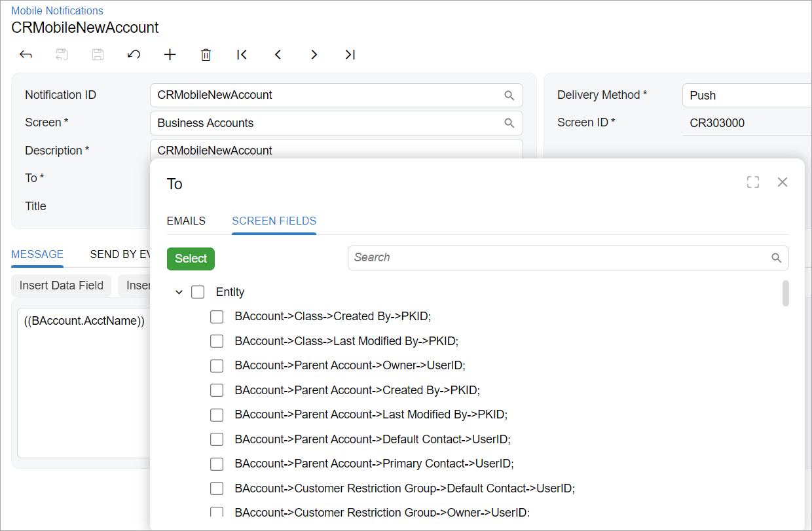Click the undo (cancel) toolbar icon
This screenshot has width=812, height=531.
click(134, 55)
